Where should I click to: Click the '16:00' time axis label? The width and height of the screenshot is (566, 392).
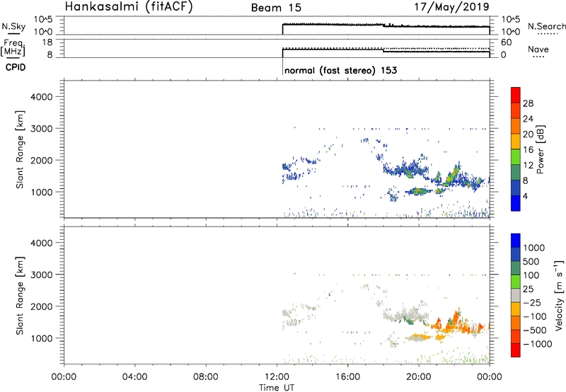347,376
